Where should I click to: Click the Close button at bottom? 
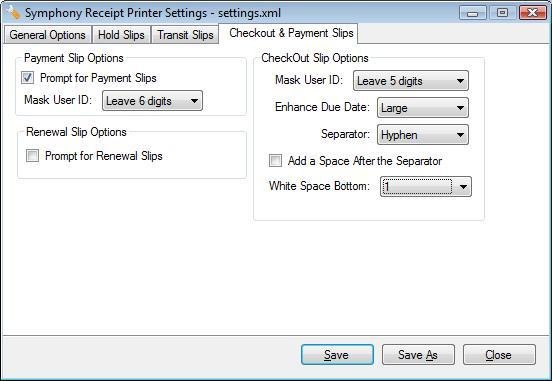[499, 355]
